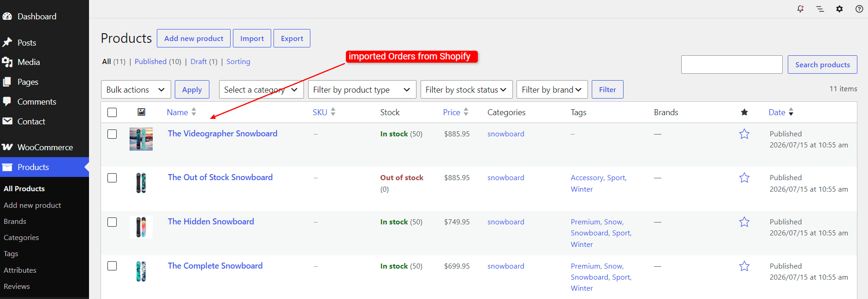The height and width of the screenshot is (299, 868).
Task: Click The Hidden Snowboard thumbnail
Action: [x=141, y=227]
